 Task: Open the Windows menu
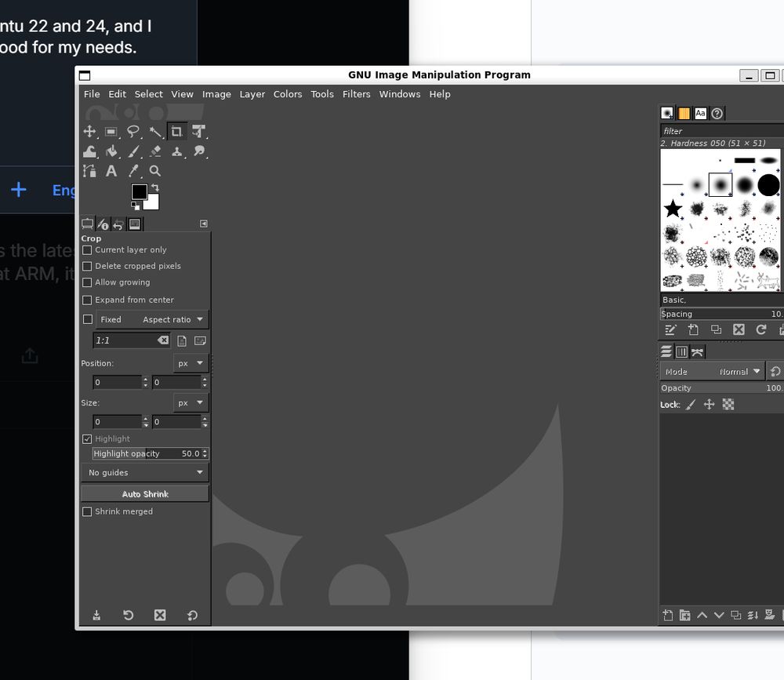click(x=400, y=94)
